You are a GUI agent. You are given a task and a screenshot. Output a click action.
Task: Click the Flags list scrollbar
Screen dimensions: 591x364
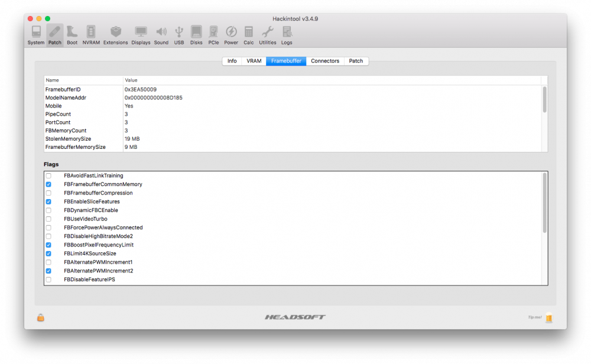coord(544,203)
